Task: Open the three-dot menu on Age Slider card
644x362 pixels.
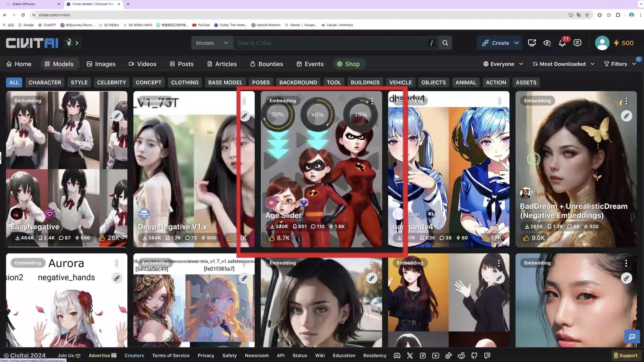Action: [x=372, y=101]
